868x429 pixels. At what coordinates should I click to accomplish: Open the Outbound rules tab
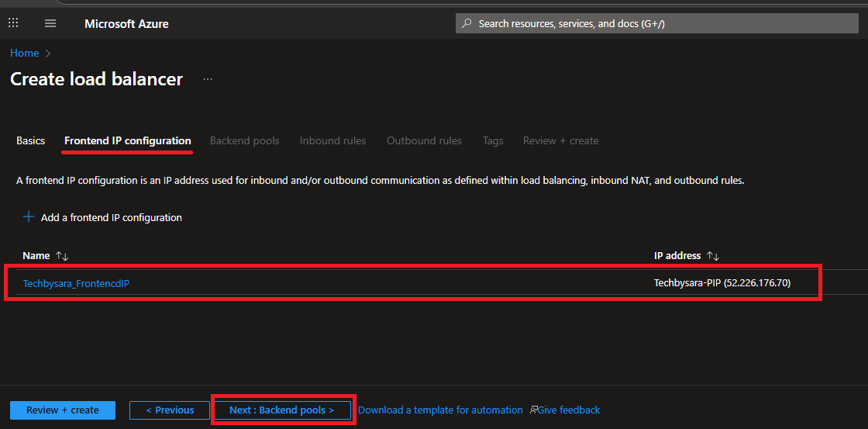coord(424,140)
